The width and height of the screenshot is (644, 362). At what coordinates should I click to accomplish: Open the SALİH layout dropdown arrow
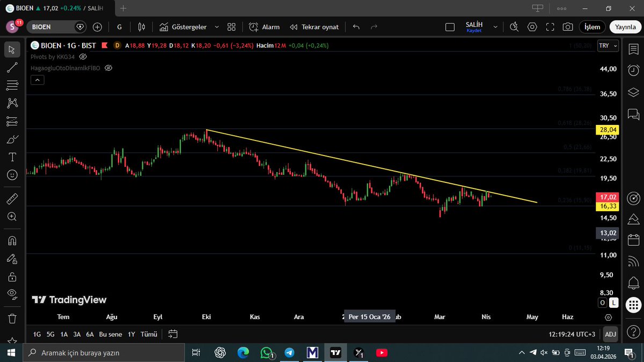(495, 27)
